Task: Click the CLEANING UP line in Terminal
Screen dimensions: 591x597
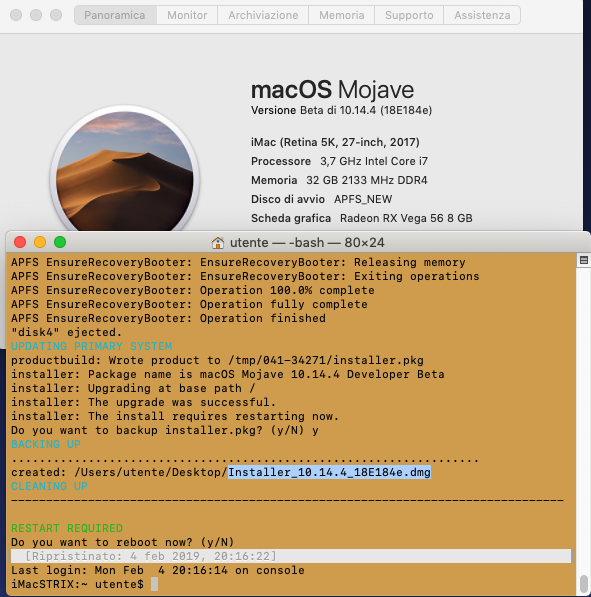Action: (x=50, y=486)
